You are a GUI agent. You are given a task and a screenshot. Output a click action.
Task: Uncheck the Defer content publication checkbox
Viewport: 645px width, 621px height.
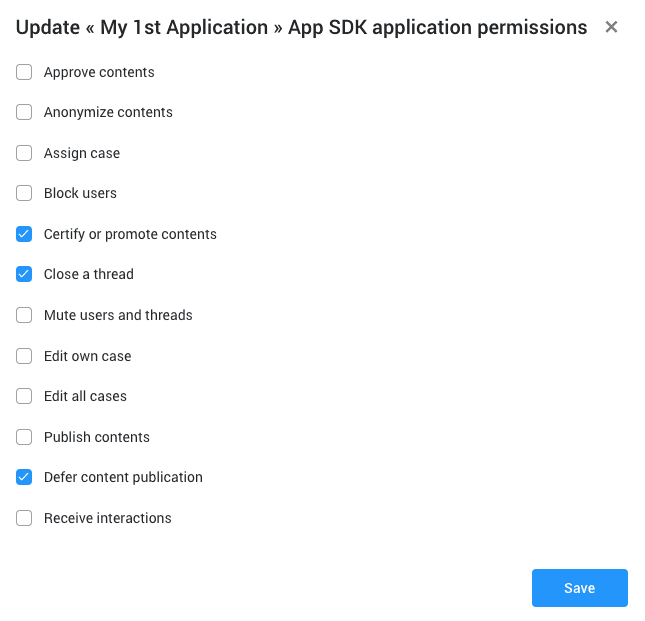[x=24, y=477]
